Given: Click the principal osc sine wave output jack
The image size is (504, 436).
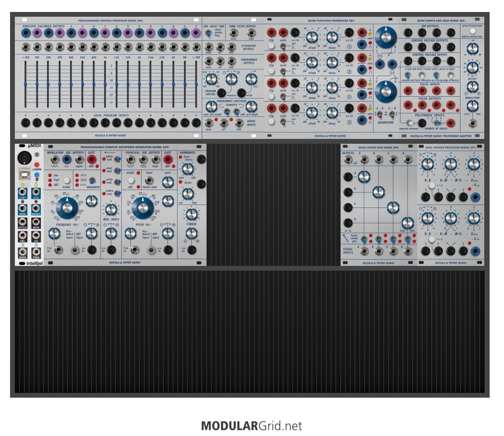Looking at the screenshot, I should point(130,159).
